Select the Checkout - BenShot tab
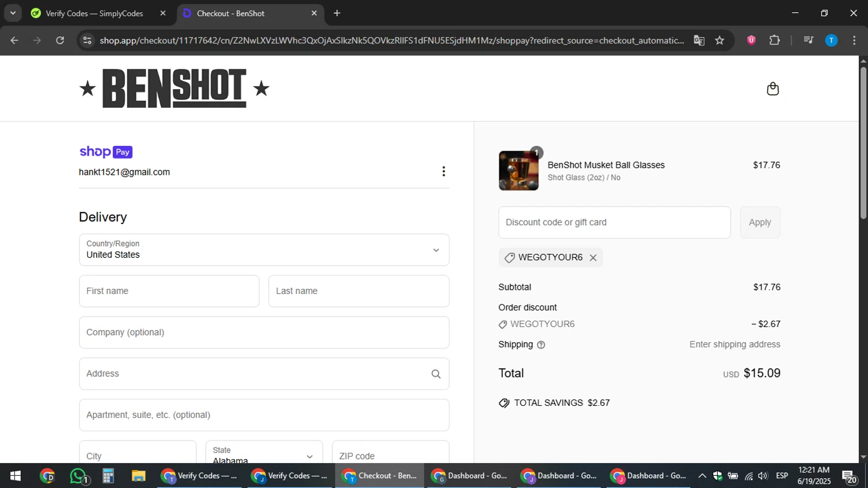 [249, 13]
